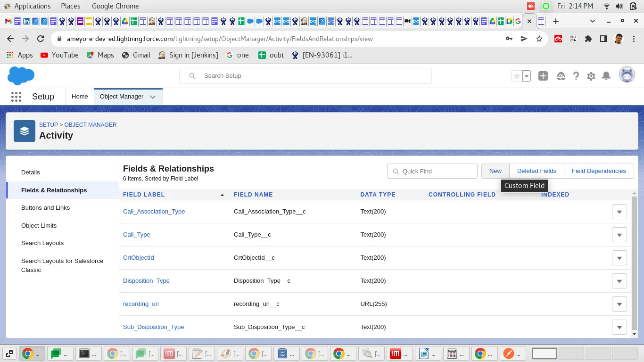Open the App Launcher grid icon
This screenshot has height=362, width=644.
16,97
